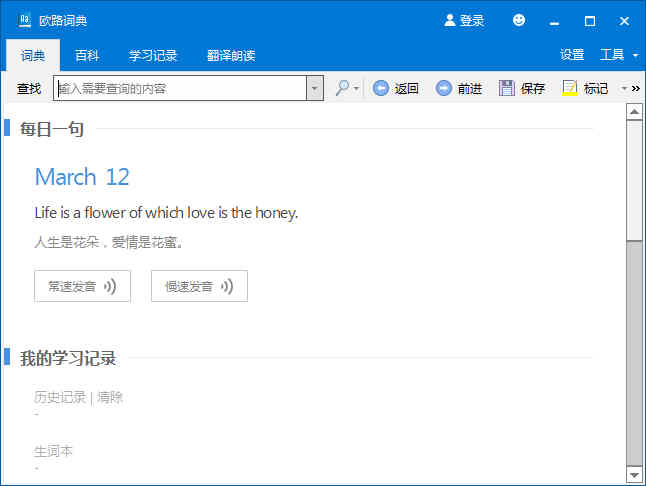
Task: Close the 欧路词典 window
Action: click(x=624, y=21)
